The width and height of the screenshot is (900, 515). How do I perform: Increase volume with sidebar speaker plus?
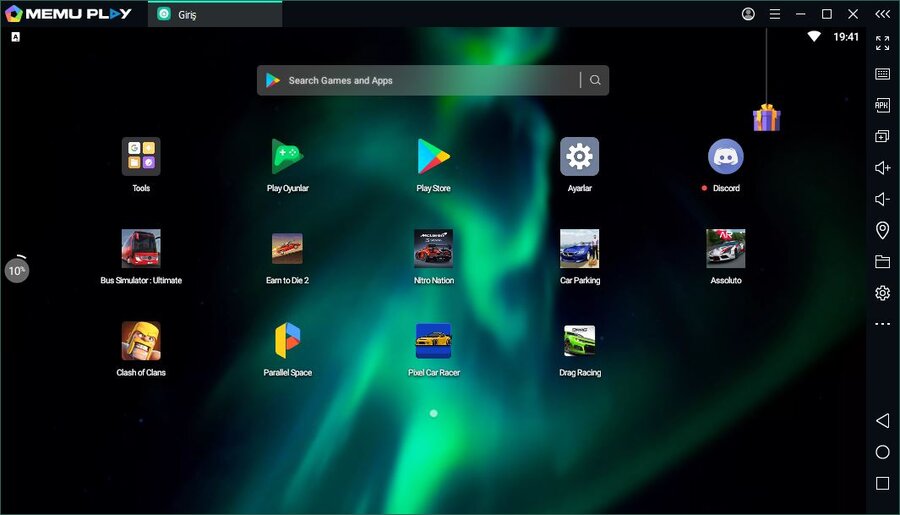pyautogui.click(x=882, y=168)
